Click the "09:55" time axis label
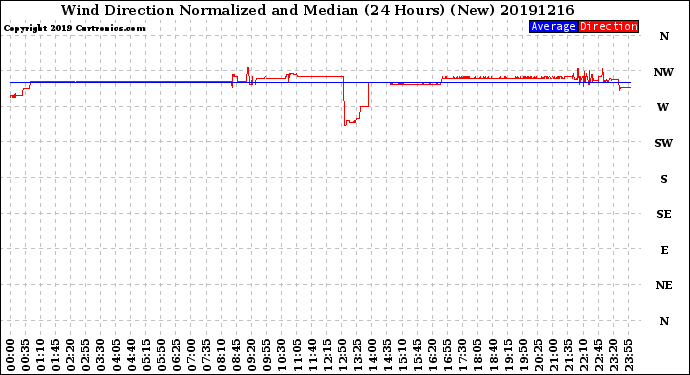This screenshot has width=690, height=375. 267,355
